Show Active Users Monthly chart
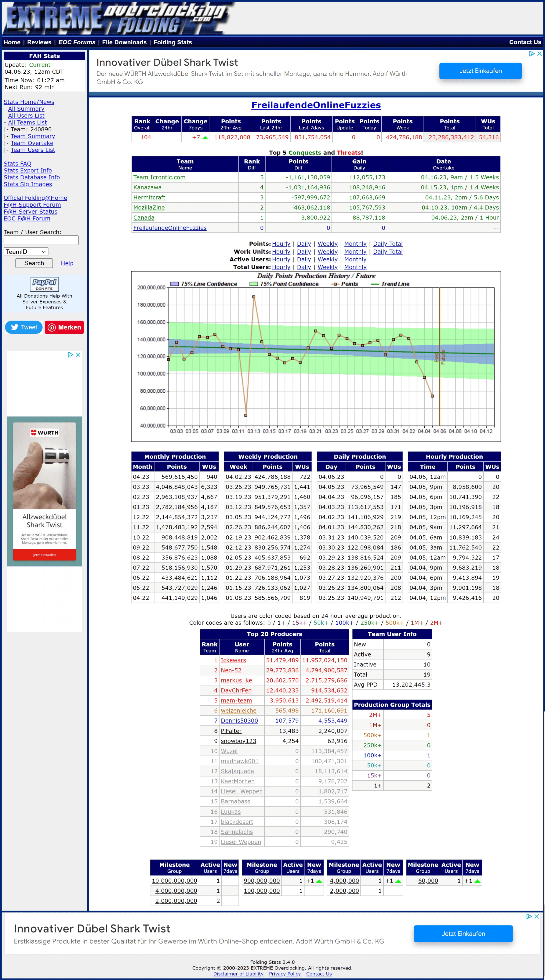Image resolution: width=545 pixels, height=980 pixels. pos(355,260)
